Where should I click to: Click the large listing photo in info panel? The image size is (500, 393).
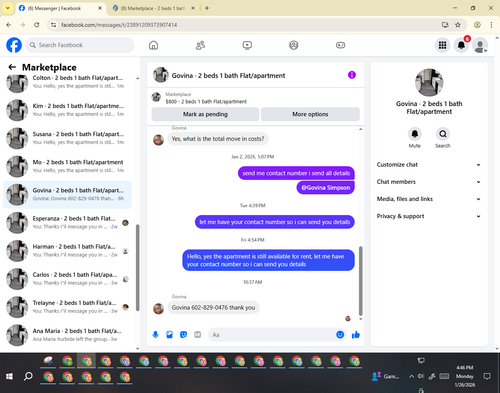[x=429, y=82]
